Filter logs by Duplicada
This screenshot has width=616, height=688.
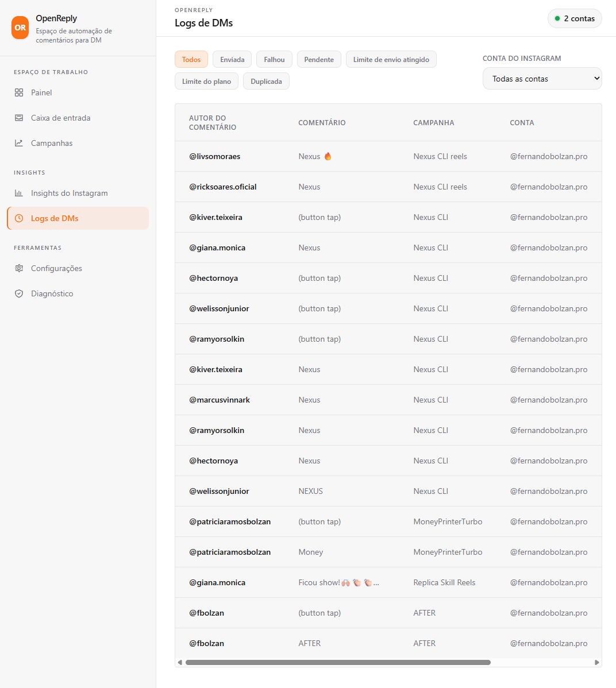(266, 81)
